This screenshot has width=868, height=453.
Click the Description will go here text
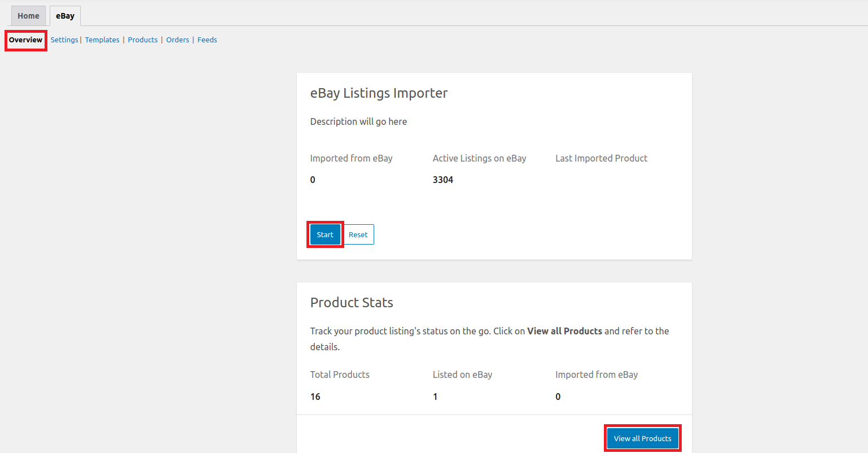358,121
